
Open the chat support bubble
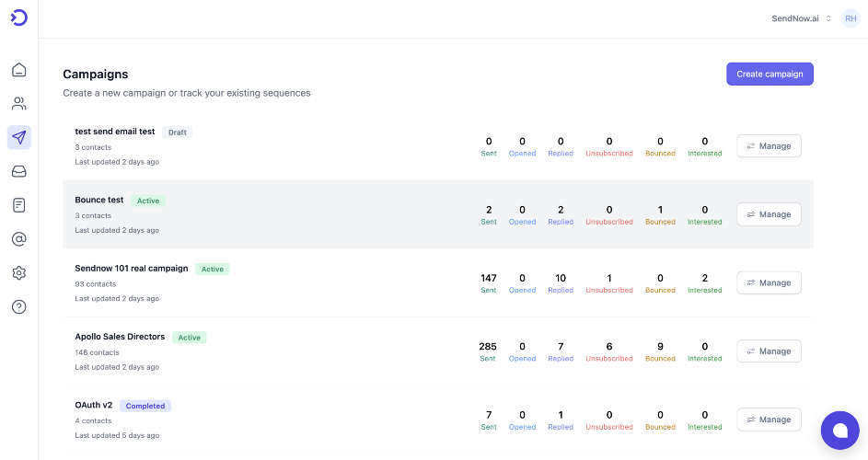pos(839,431)
